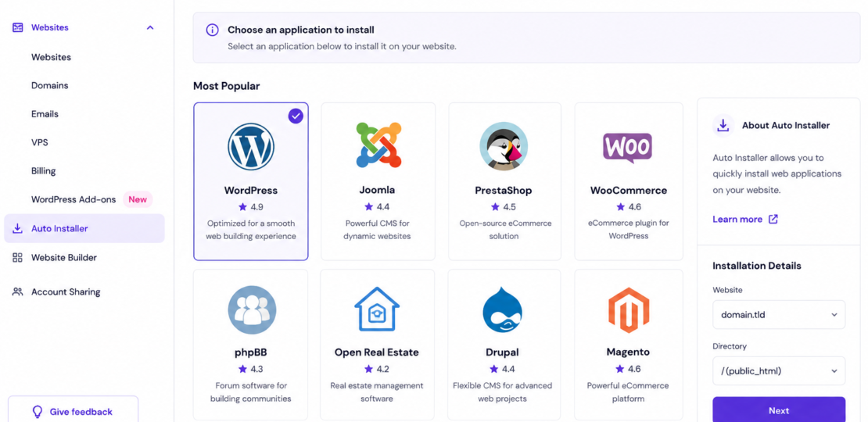Open VPS in the sidebar

point(40,142)
